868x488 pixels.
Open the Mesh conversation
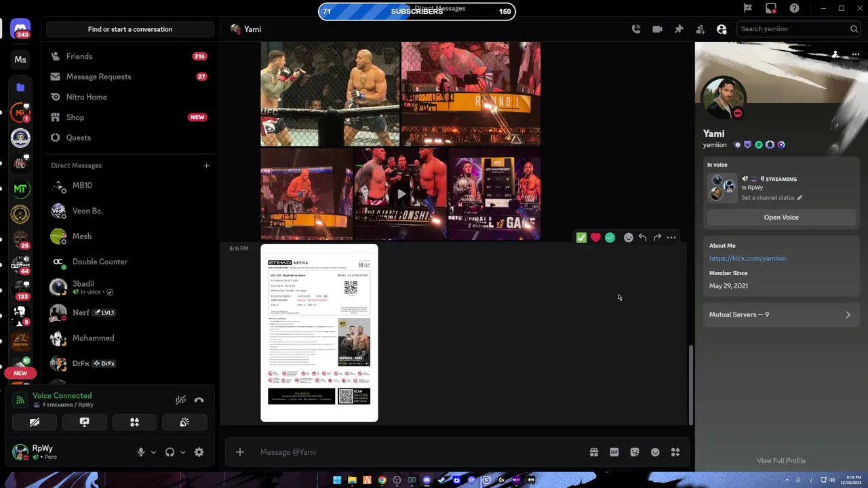[x=130, y=236]
